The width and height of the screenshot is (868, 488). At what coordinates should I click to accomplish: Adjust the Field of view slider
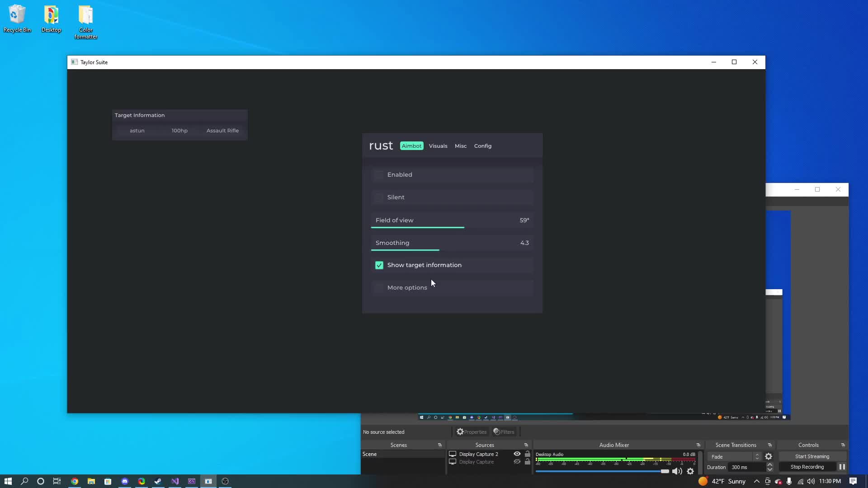[x=452, y=221]
